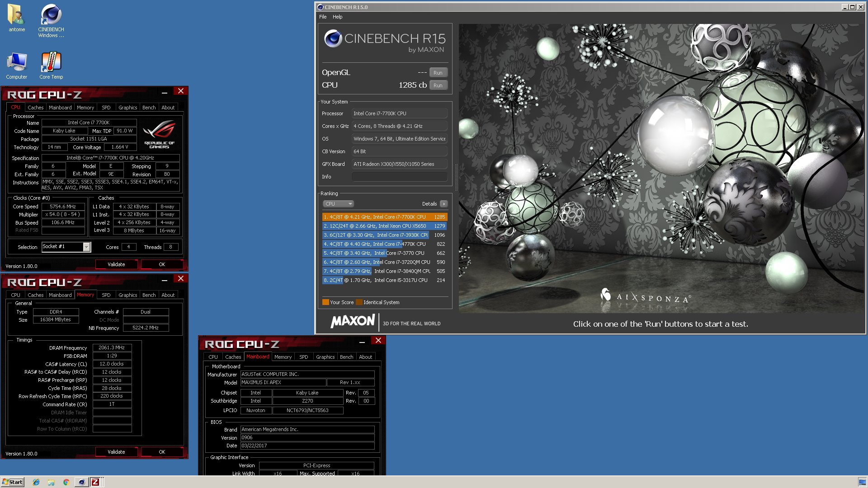Click the Start button
Viewport: 868px width, 488px height.
coord(13,482)
